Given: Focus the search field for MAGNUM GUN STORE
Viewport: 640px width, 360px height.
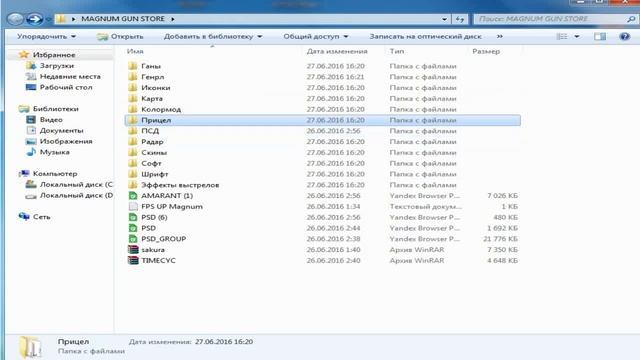Looking at the screenshot, I should (551, 19).
